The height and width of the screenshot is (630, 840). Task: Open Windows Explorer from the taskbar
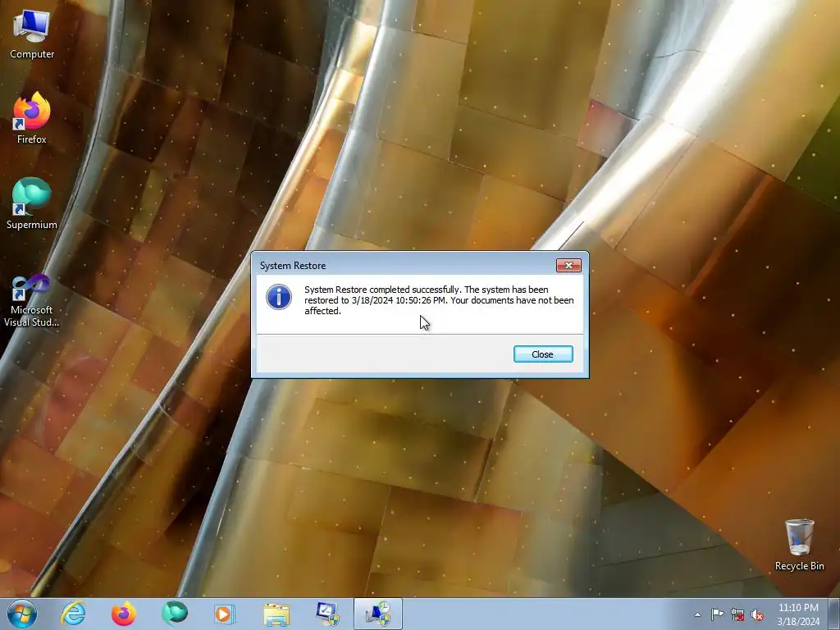(276, 614)
